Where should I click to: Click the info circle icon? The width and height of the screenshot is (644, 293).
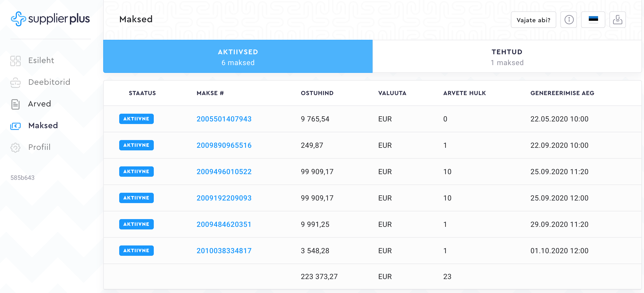[x=569, y=20]
